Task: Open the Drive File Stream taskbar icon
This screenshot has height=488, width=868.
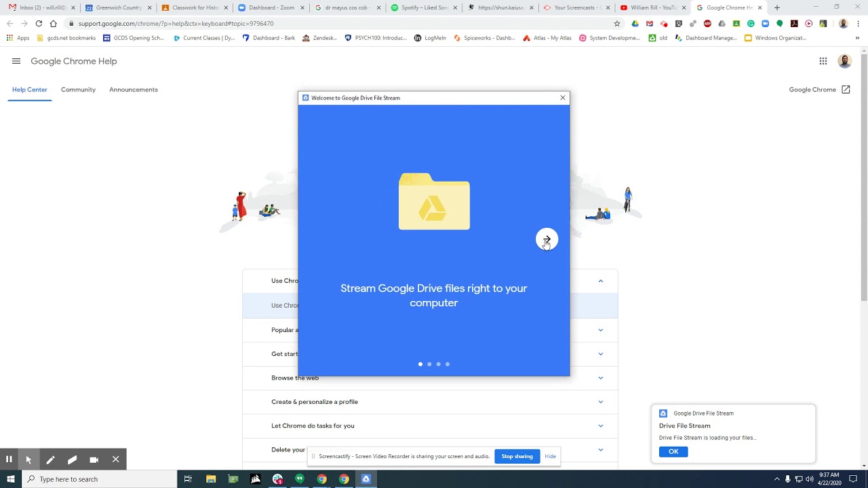Action: 366,479
